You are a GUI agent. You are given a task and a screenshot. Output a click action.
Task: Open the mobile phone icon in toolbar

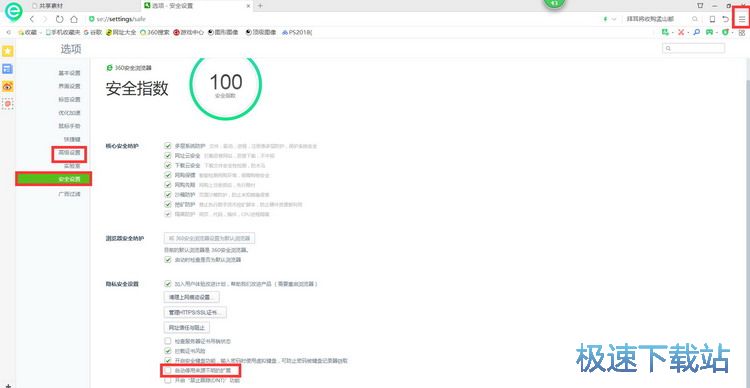pos(712,19)
